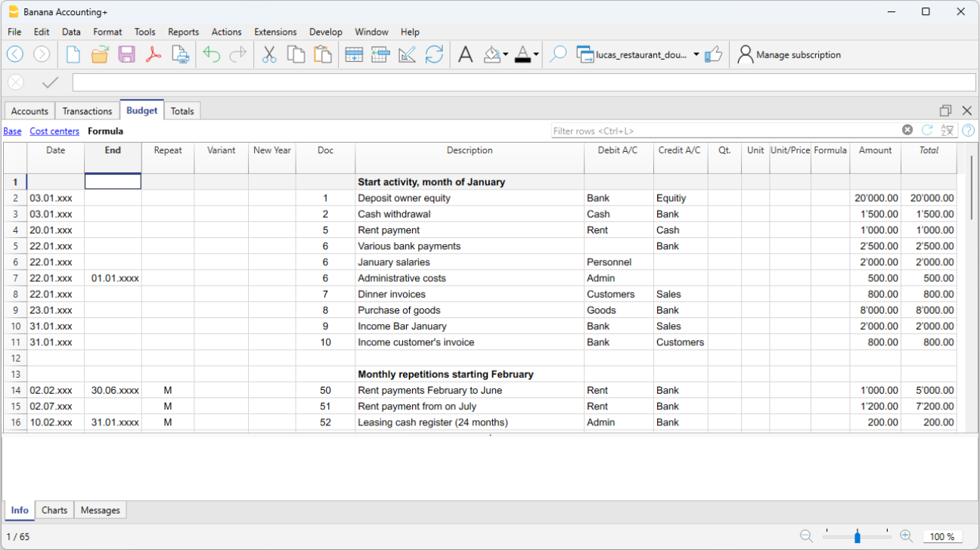Viewport: 980px width, 550px height.
Task: Select row header 14
Action: [14, 391]
